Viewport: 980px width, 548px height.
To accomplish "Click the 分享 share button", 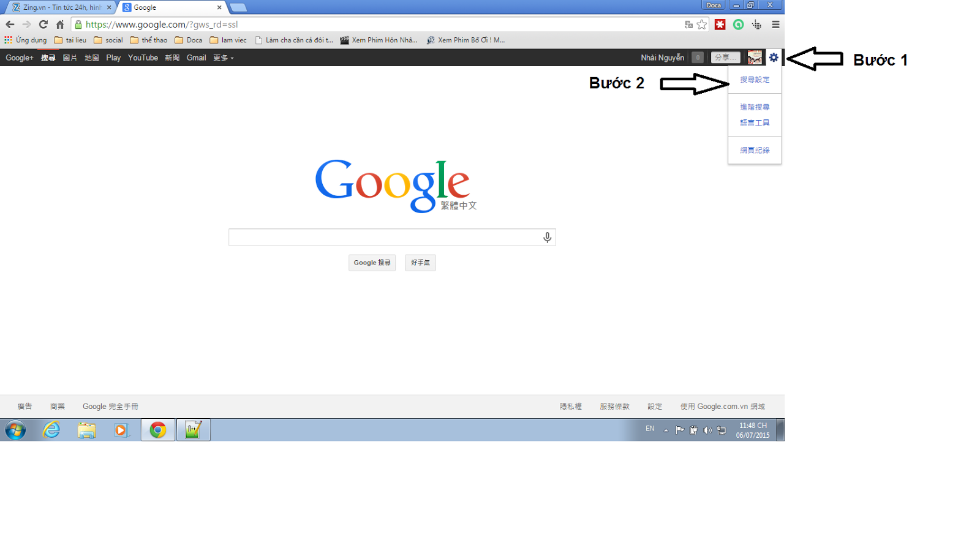I will click(725, 58).
